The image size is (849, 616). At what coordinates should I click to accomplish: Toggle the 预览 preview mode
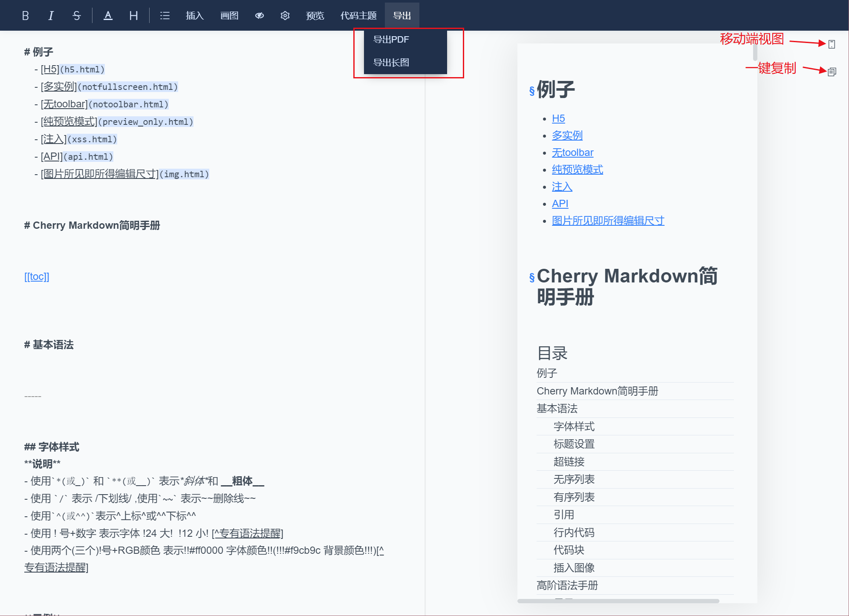pos(315,16)
